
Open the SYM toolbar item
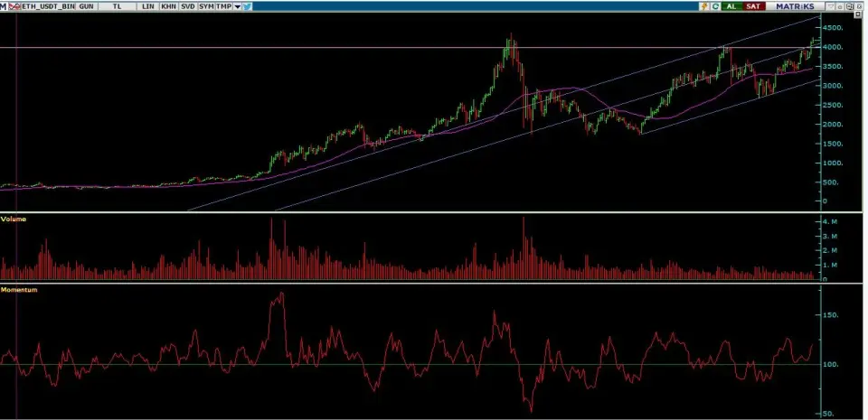coord(206,5)
